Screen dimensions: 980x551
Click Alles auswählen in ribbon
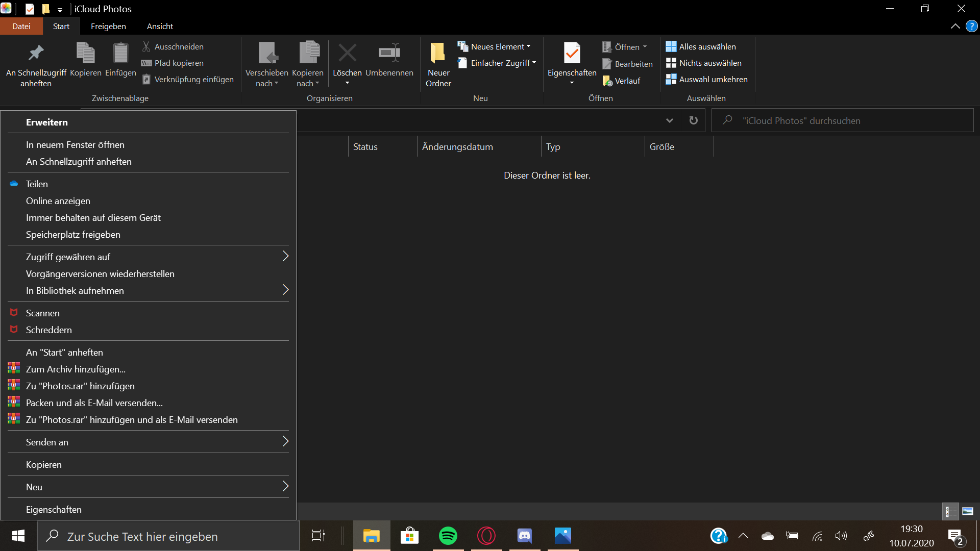pos(701,46)
